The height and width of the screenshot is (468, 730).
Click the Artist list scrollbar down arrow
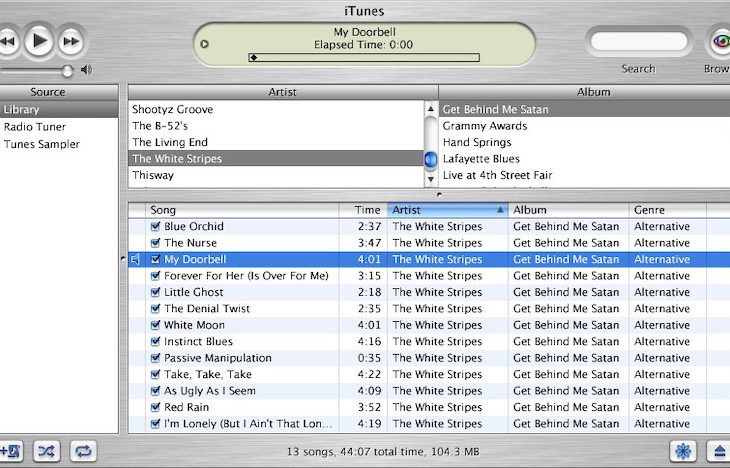coord(431,179)
